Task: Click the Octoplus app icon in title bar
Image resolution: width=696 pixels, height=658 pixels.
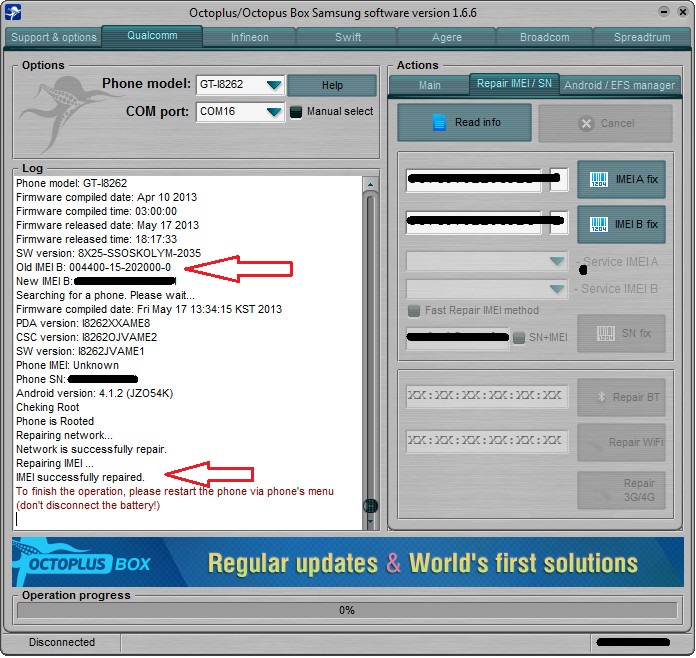Action: point(13,12)
